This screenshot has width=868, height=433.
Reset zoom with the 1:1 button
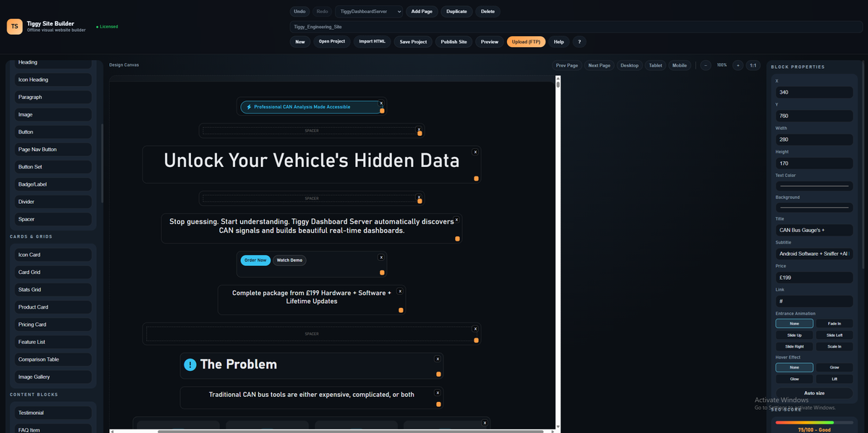(x=753, y=65)
